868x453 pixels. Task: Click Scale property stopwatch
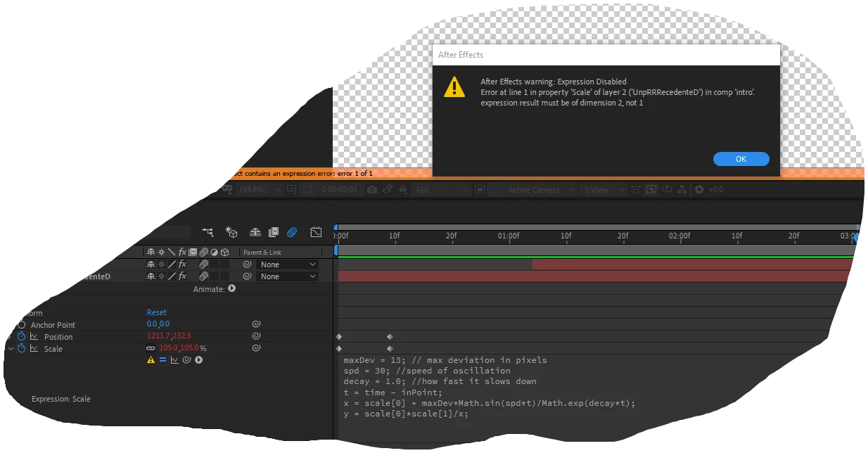click(21, 349)
